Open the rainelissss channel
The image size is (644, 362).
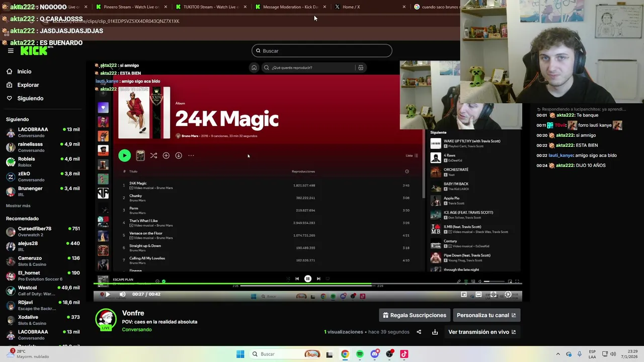tap(43, 147)
